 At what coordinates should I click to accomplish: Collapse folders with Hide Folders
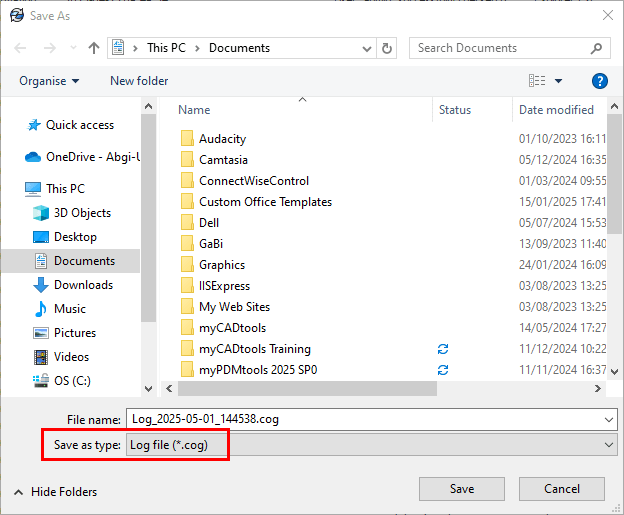tap(55, 492)
